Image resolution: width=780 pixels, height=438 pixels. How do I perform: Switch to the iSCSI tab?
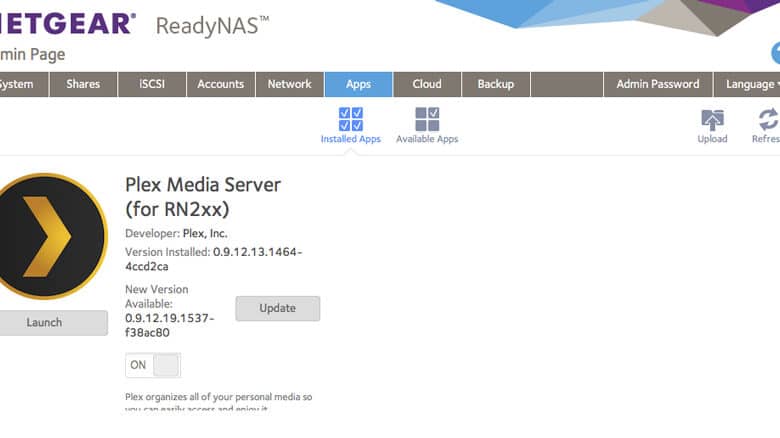(152, 84)
